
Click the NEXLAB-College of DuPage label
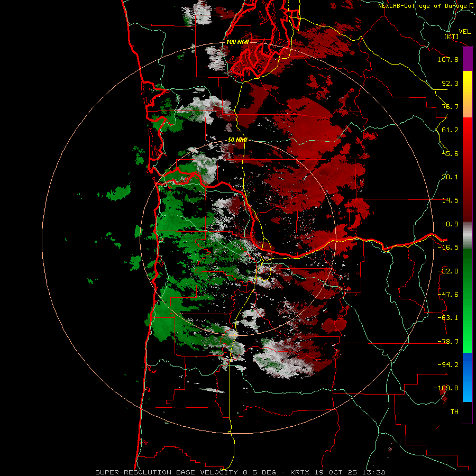coord(426,6)
